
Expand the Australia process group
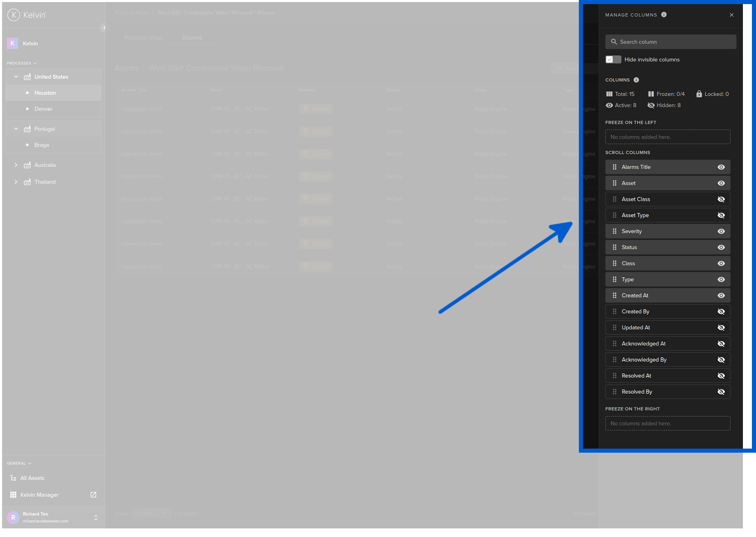tap(16, 165)
